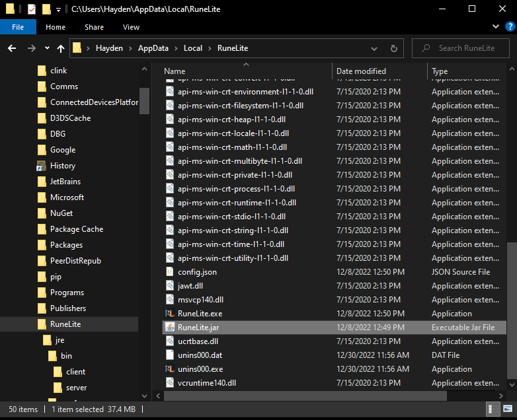The height and width of the screenshot is (420, 517).
Task: Open Explorer Help question mark icon
Action: [510, 26]
